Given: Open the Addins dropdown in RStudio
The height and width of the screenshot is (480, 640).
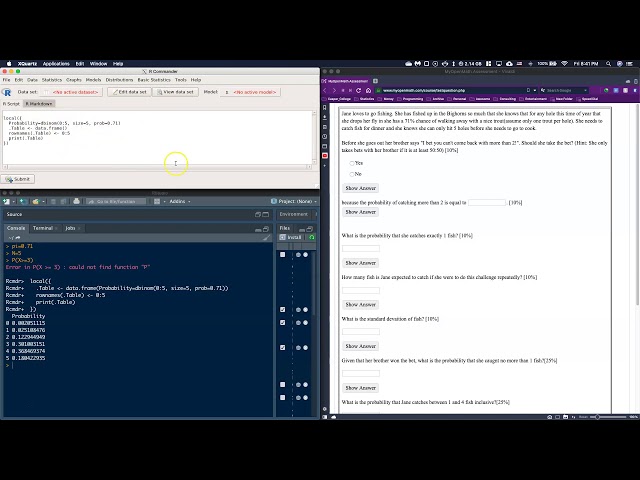Looking at the screenshot, I should [x=182, y=201].
